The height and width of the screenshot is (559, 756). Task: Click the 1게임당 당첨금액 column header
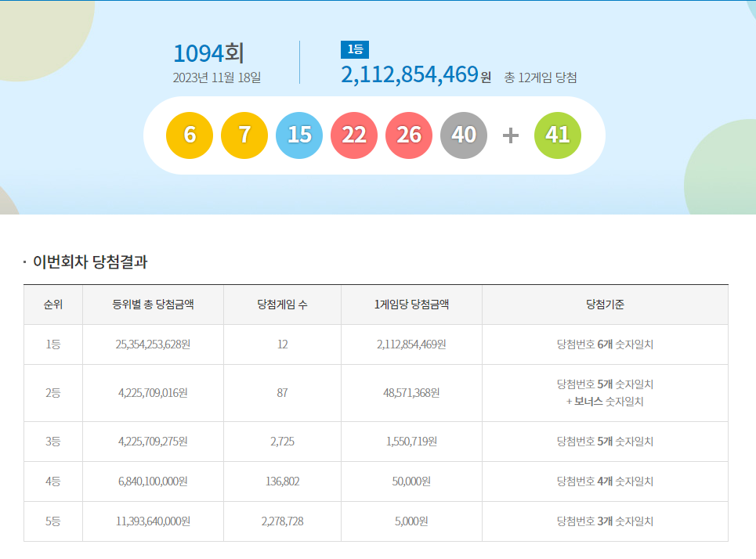point(411,305)
